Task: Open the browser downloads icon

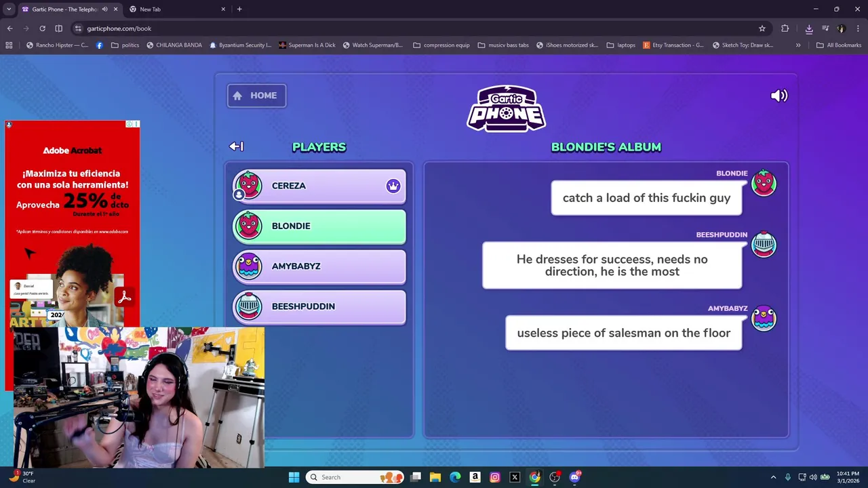Action: (x=809, y=28)
